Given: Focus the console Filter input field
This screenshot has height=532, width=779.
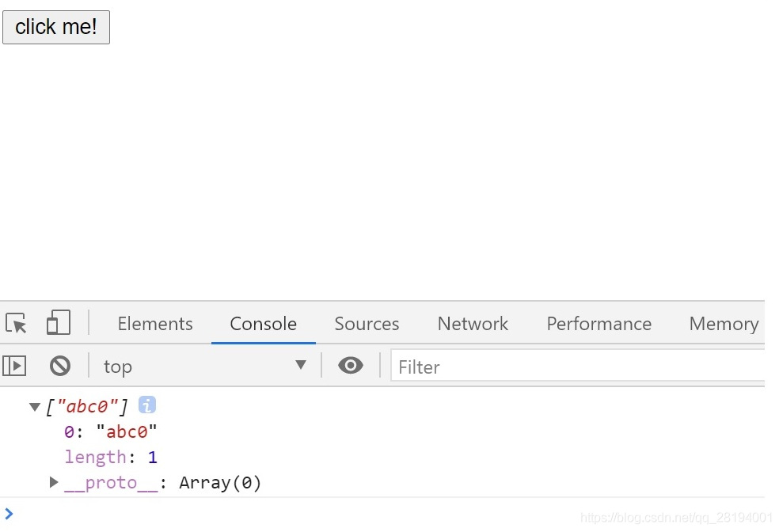Looking at the screenshot, I should tap(578, 367).
